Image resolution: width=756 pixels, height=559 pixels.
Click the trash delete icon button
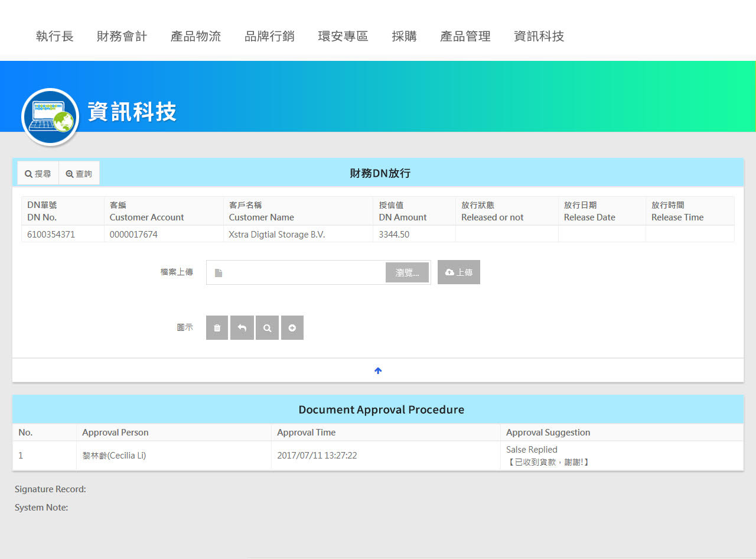(x=217, y=328)
